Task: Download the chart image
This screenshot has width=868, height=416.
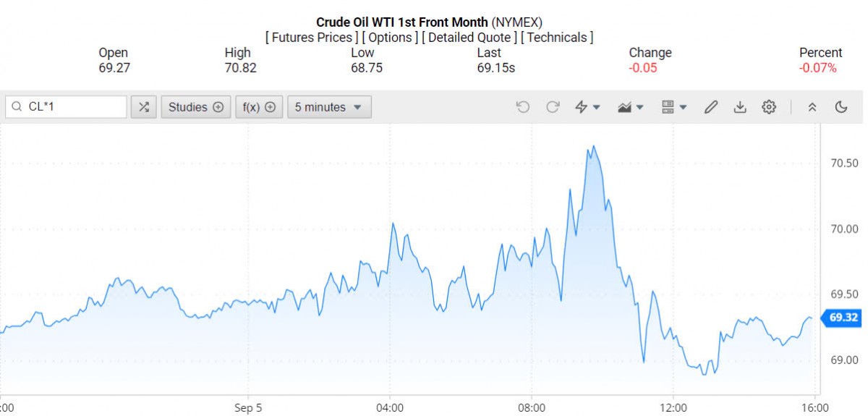Action: 739,107
